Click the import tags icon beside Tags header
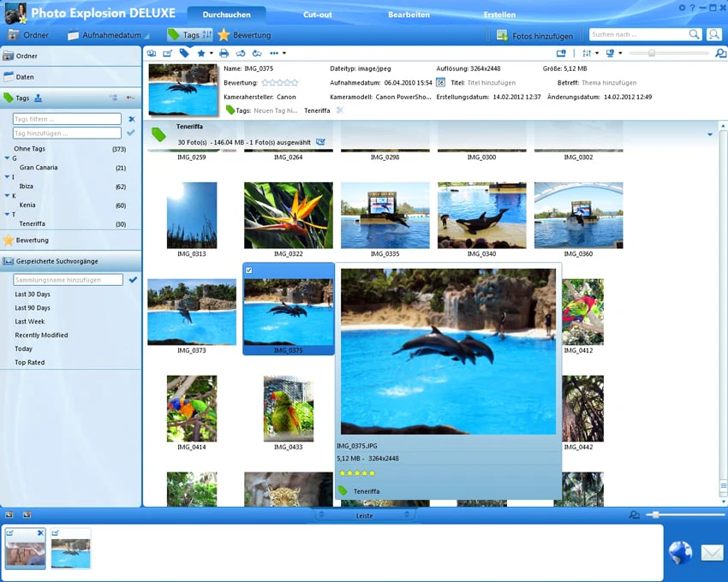This screenshot has width=728, height=582. tap(39, 98)
